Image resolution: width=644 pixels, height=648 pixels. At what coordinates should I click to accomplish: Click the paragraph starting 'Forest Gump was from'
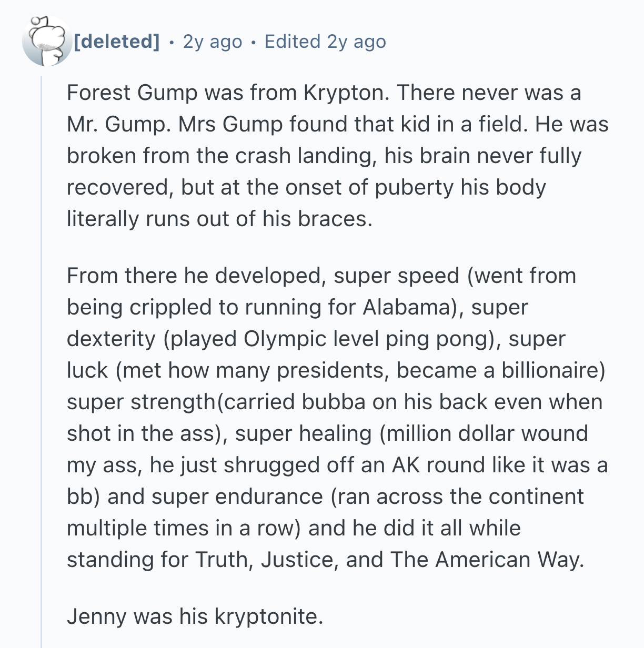click(x=337, y=156)
